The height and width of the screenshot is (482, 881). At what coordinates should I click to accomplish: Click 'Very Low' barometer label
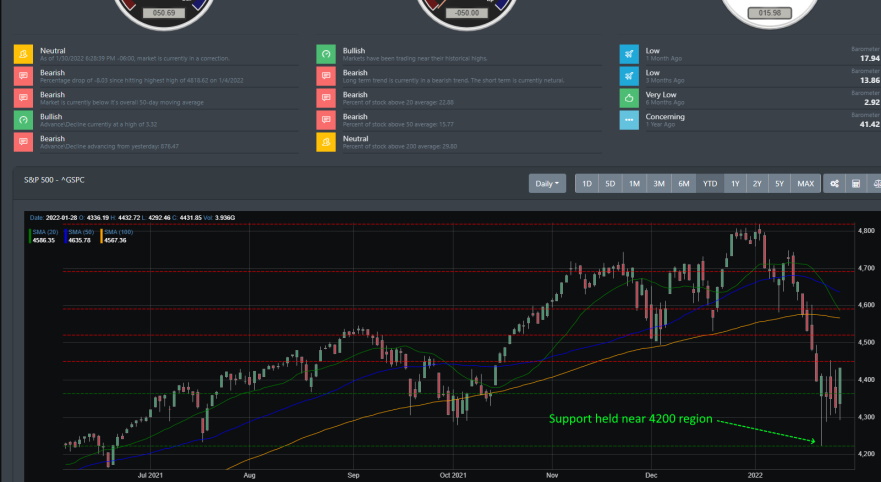pyautogui.click(x=661, y=94)
